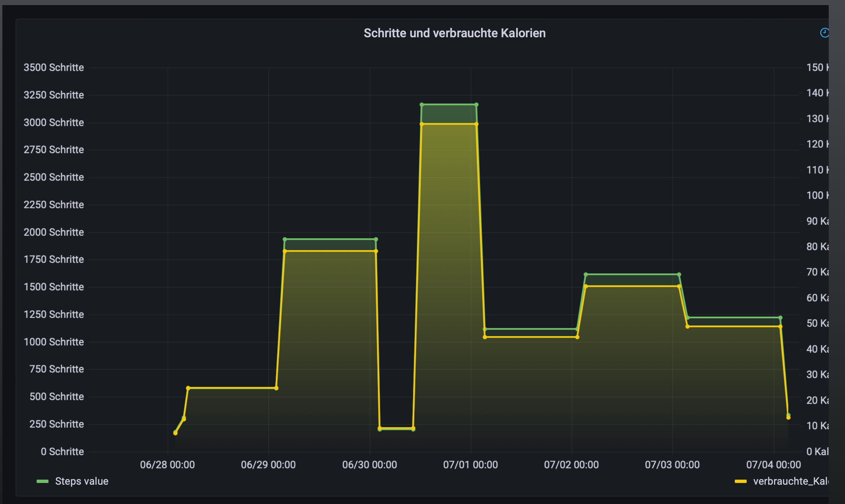Click the left yellow low point after 06/30 00:00
The width and height of the screenshot is (845, 504).
pyautogui.click(x=380, y=428)
